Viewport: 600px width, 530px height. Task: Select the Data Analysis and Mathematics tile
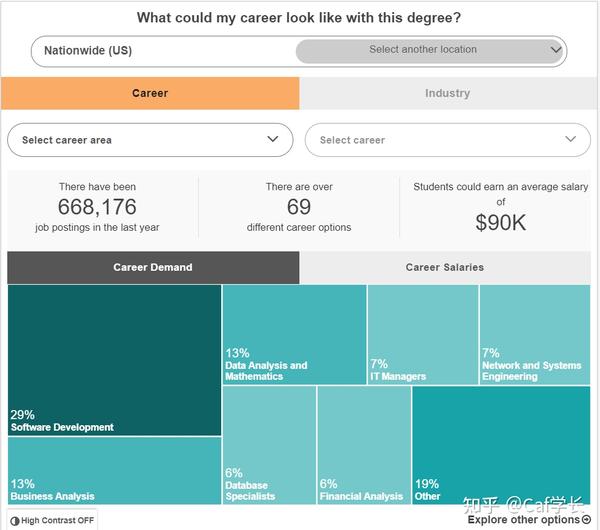294,334
